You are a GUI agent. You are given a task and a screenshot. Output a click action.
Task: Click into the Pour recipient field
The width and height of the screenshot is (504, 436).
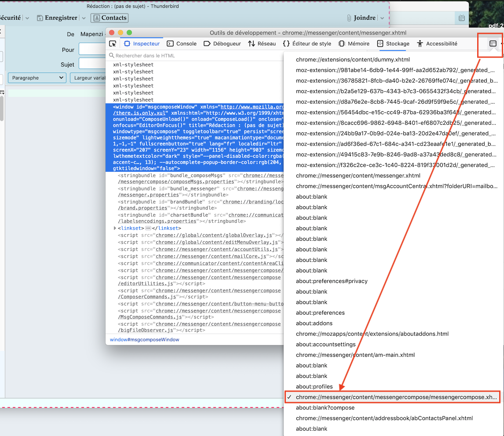point(92,50)
